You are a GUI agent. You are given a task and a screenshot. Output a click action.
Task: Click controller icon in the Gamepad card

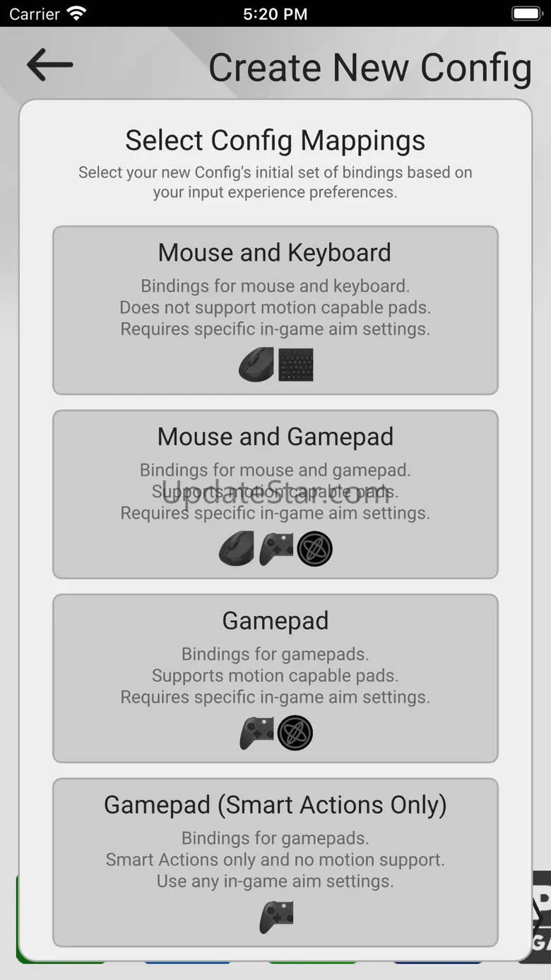pos(256,733)
